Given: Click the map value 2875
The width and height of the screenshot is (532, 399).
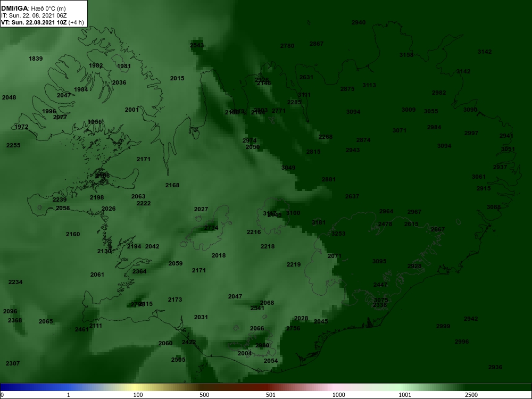Looking at the screenshot, I should [x=347, y=89].
